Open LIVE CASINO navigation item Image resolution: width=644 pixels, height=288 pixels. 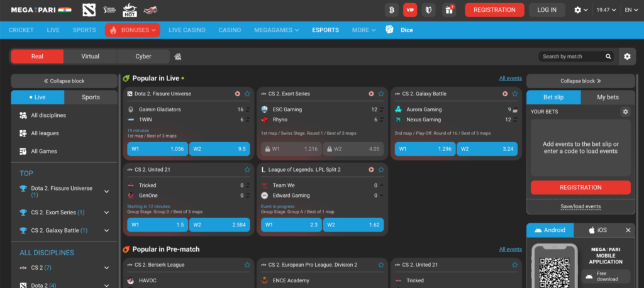coord(187,30)
